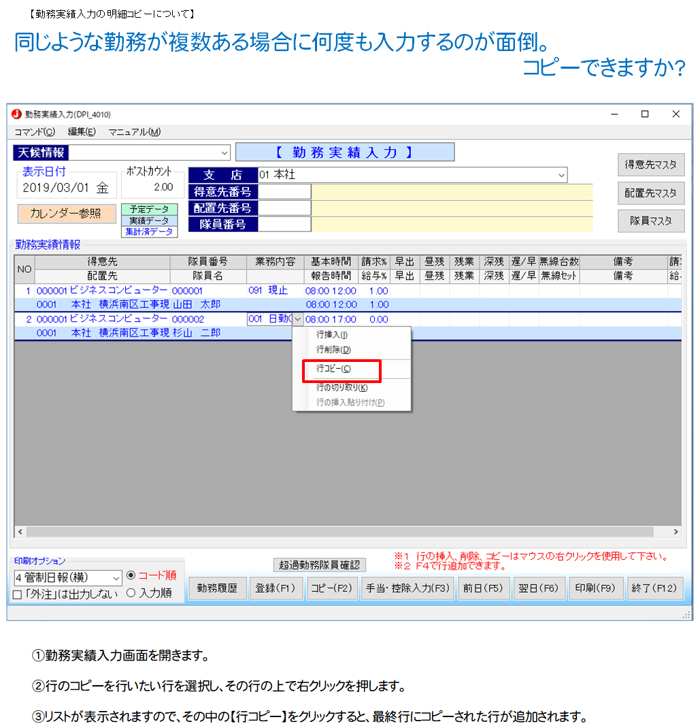Select the 入力順 radio button
700x728 pixels.
132,593
